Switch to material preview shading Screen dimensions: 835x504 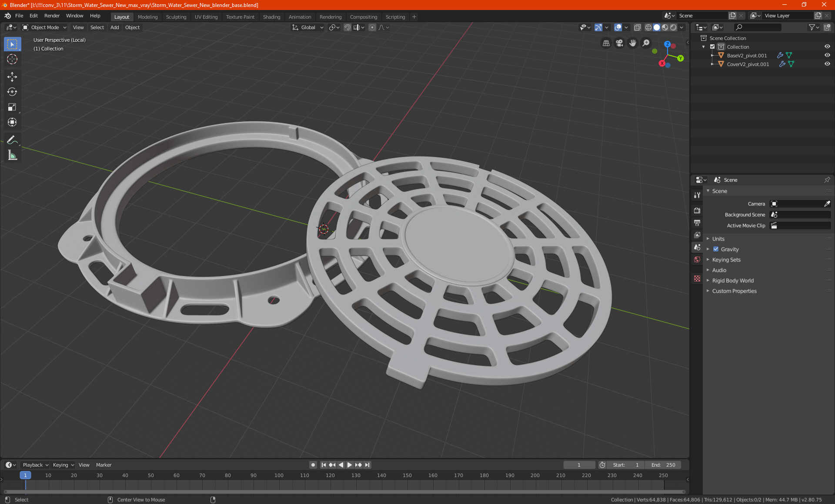click(x=665, y=27)
